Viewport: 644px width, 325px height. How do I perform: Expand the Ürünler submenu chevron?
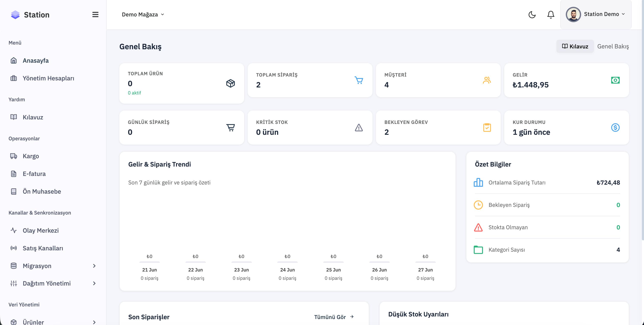coord(94,322)
